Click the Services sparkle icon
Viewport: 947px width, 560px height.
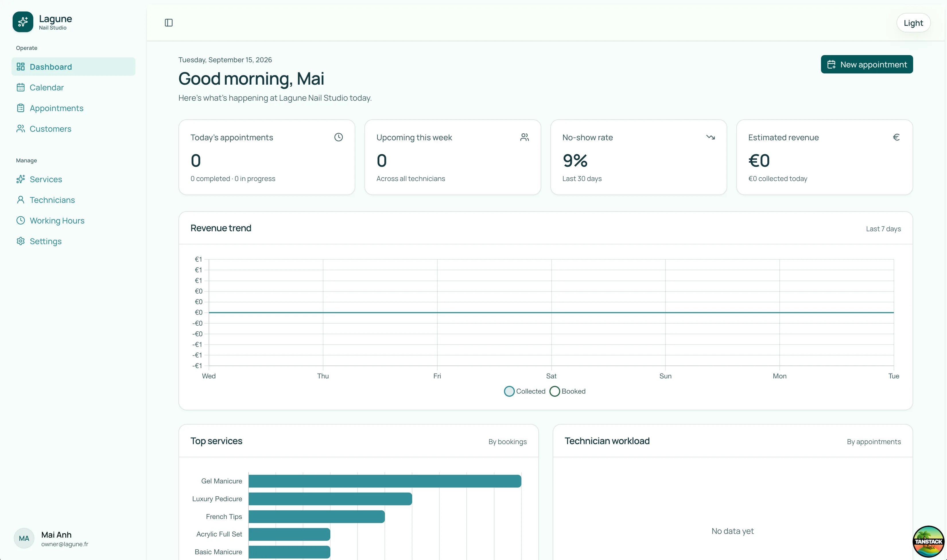(x=20, y=179)
